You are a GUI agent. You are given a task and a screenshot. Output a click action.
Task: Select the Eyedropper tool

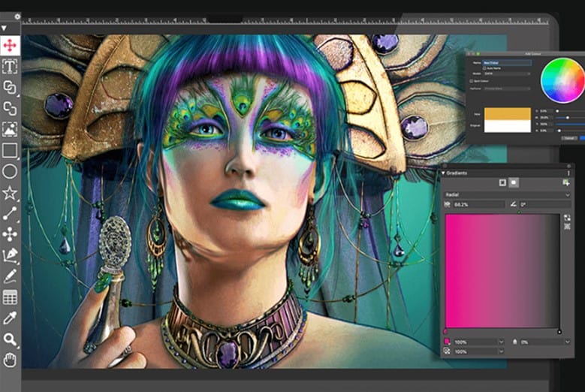pos(10,318)
